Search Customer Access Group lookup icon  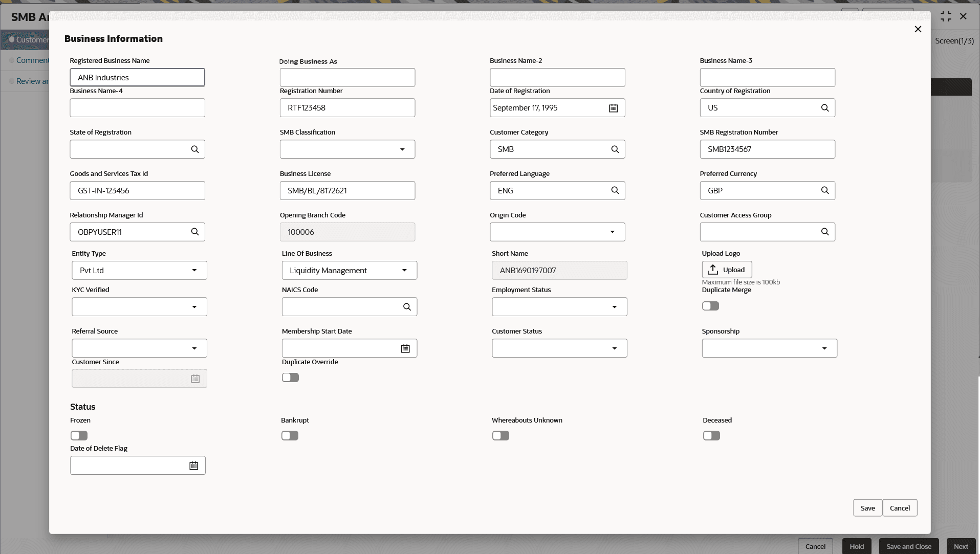825,232
